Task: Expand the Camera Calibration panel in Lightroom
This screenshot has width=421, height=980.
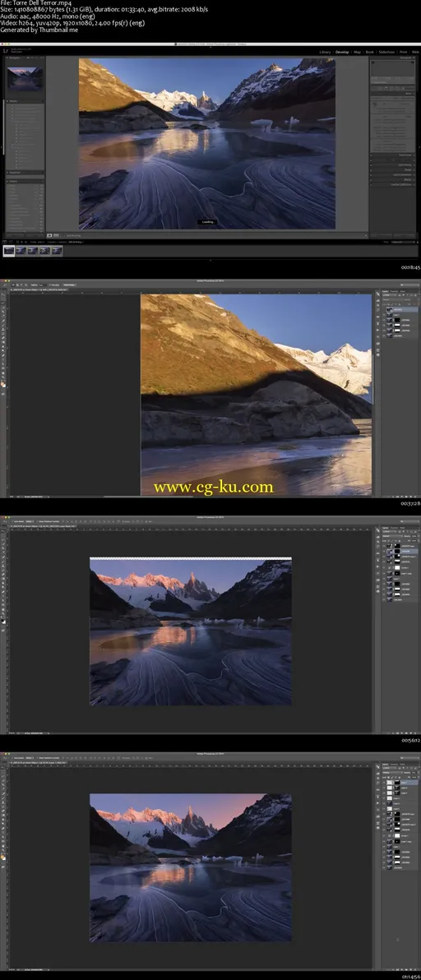Action: click(392, 184)
